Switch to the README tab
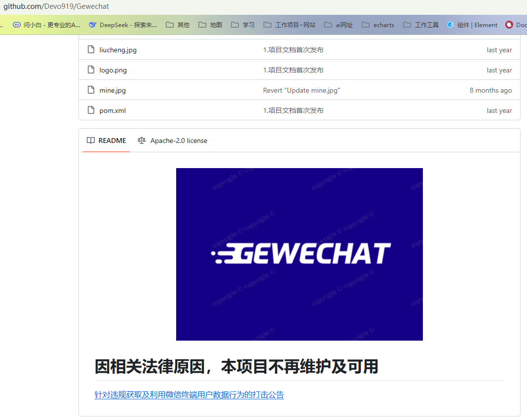 tap(106, 140)
